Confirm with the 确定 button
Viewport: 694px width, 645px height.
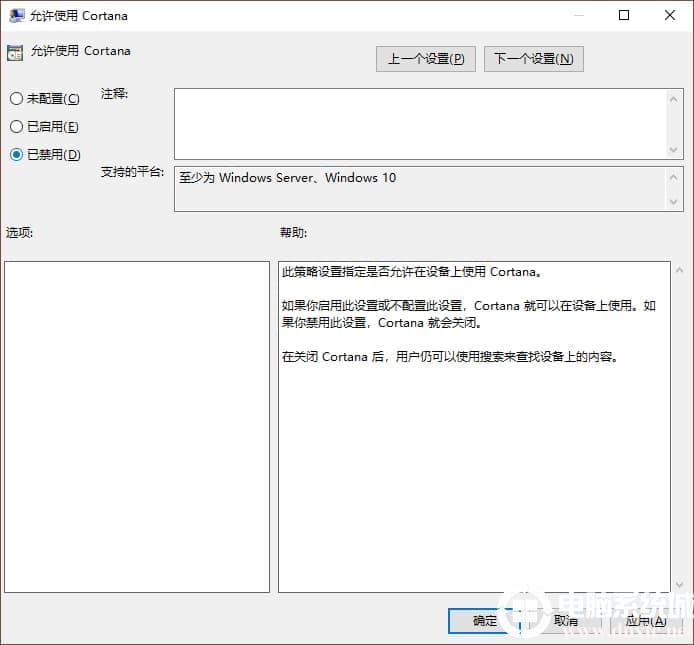(484, 621)
